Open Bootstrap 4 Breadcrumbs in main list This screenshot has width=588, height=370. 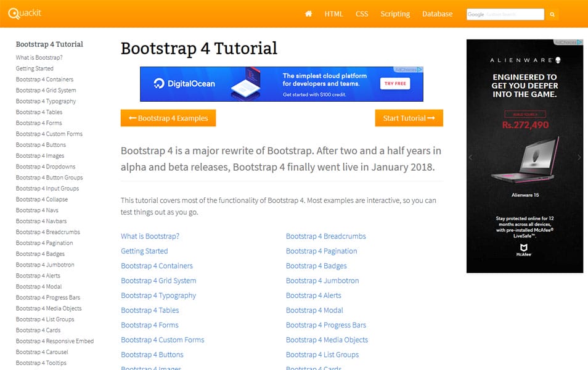[326, 236]
